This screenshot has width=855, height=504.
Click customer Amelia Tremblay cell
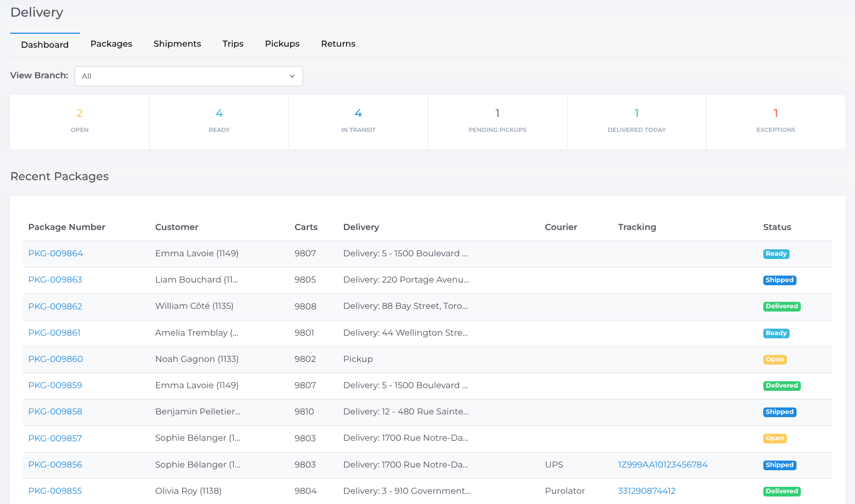click(197, 333)
